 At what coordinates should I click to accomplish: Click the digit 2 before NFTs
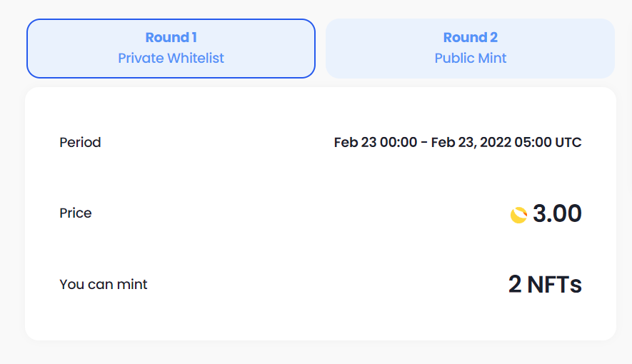pos(515,284)
